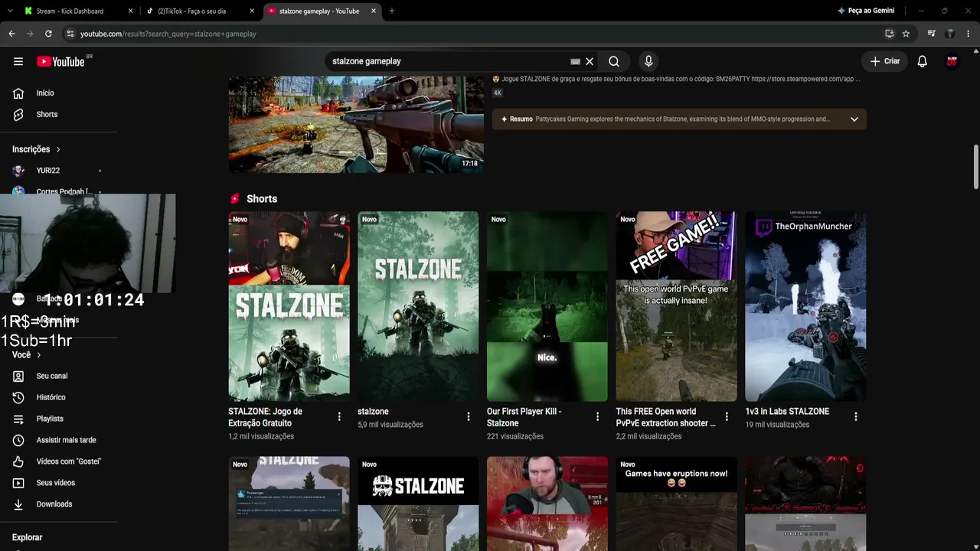Open the TheOrphanMuncher short thumbnail

tap(805, 306)
